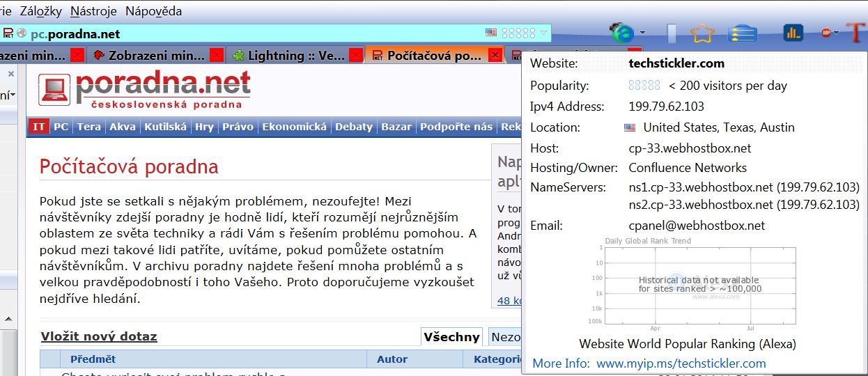Click the US flag icon in address bar
Screen dimensions: 868x376
(x=491, y=33)
